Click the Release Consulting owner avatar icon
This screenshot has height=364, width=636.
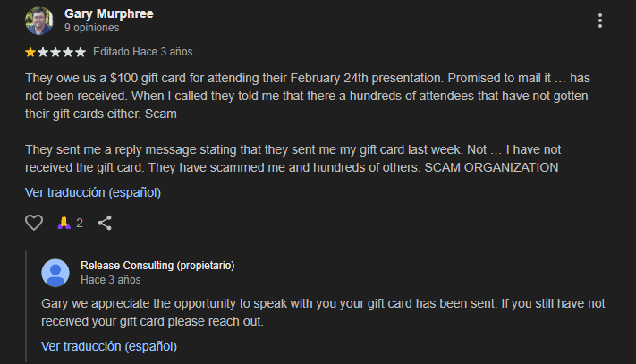coord(55,272)
